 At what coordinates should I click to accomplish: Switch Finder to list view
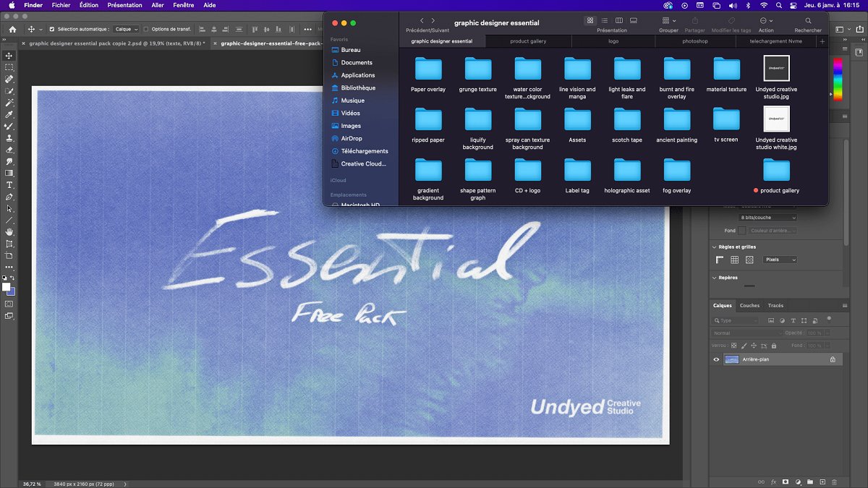pos(605,21)
